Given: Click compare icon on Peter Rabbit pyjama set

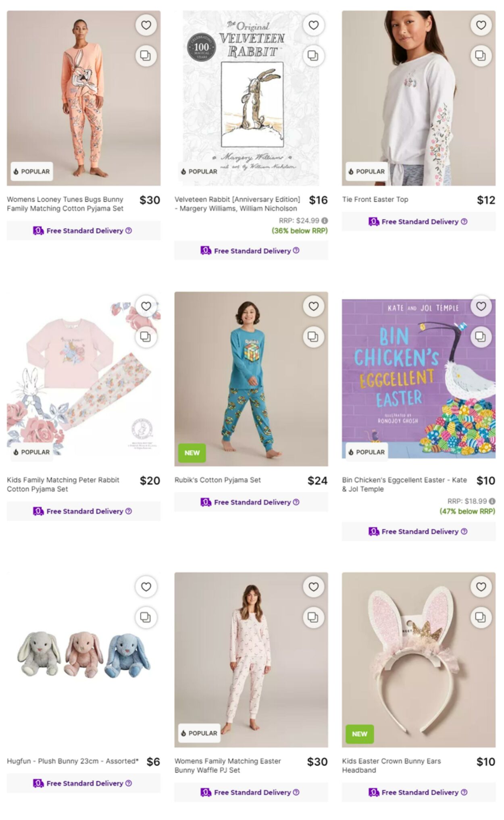Looking at the screenshot, I should point(146,337).
